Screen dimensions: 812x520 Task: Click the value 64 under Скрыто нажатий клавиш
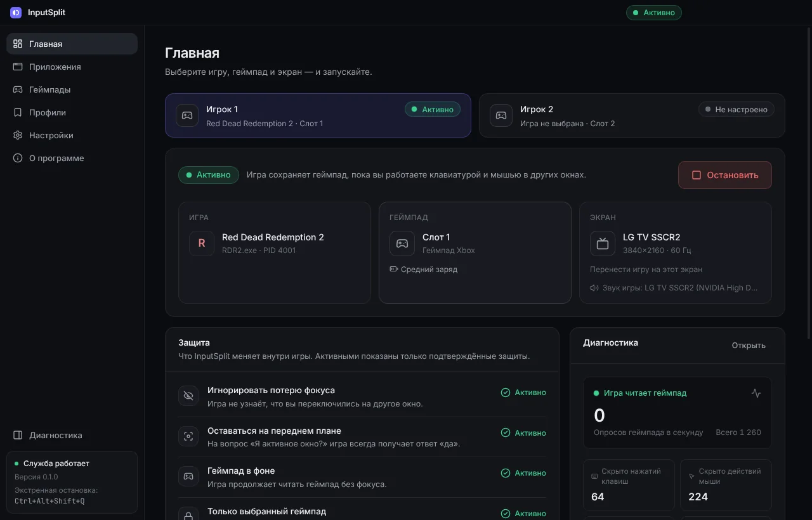tap(598, 497)
